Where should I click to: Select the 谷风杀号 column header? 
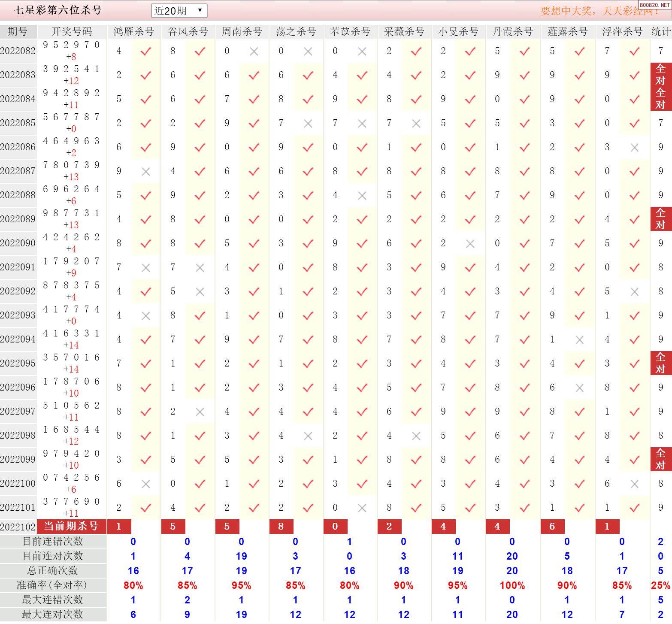[x=188, y=31]
